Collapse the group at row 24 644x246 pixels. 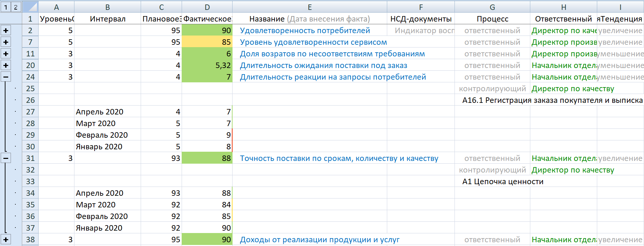coord(6,77)
